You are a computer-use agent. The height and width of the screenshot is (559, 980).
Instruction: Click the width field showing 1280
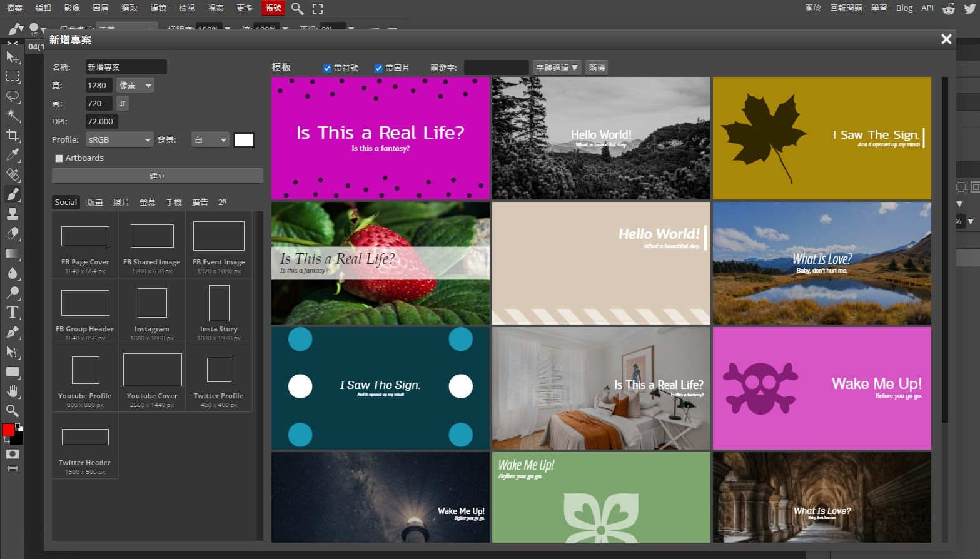coord(99,85)
